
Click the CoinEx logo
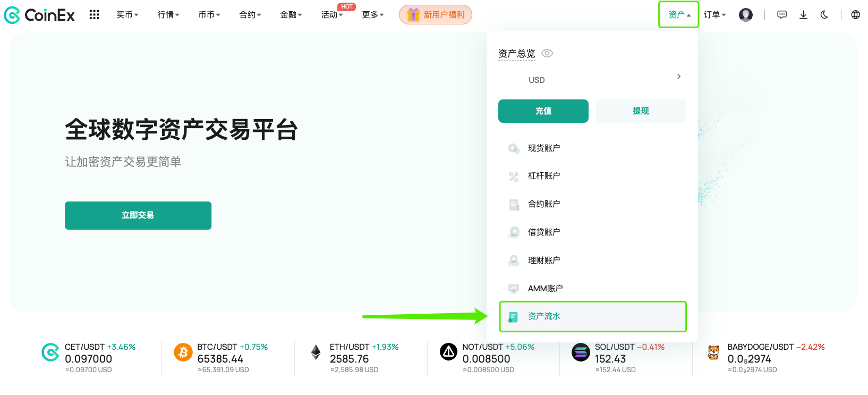[x=39, y=15]
